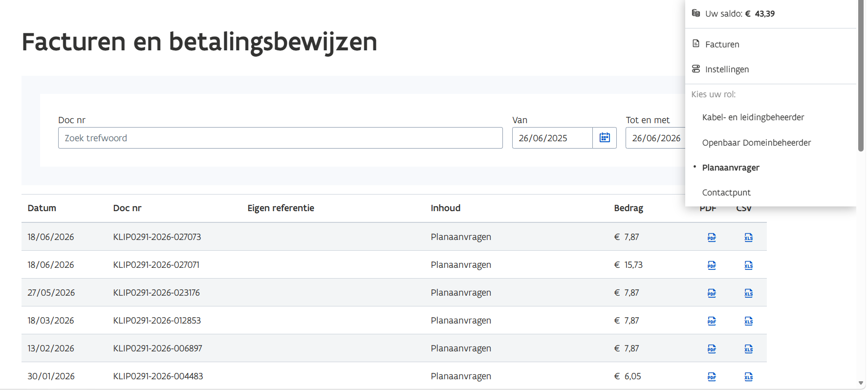The height and width of the screenshot is (391, 868).
Task: Click the amount € 15,73
Action: point(628,265)
